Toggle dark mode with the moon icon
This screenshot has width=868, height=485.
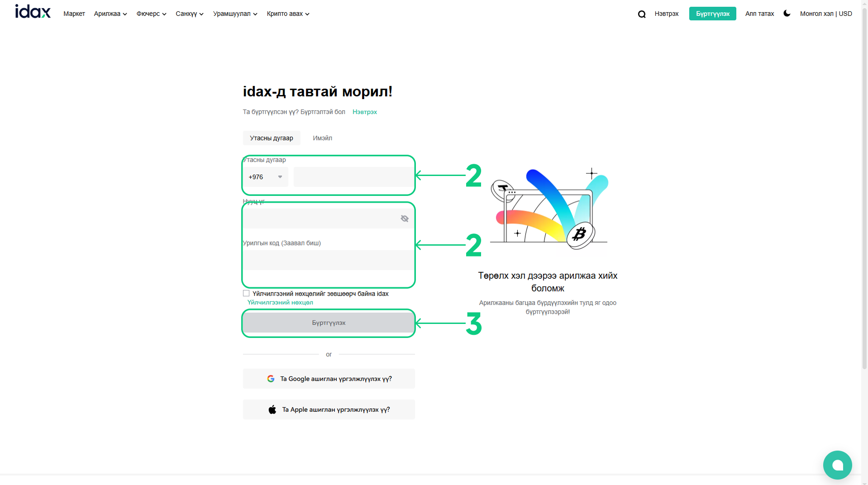[787, 14]
